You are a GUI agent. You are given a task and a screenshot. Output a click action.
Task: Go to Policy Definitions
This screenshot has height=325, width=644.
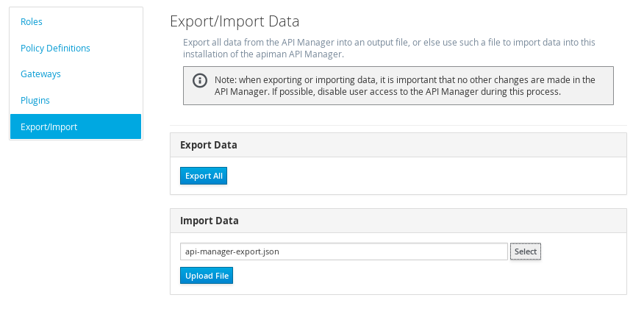pyautogui.click(x=55, y=48)
